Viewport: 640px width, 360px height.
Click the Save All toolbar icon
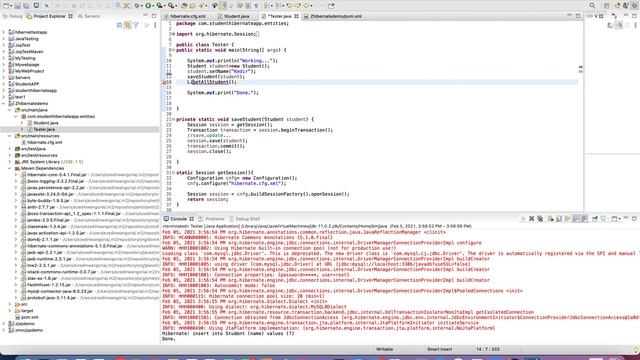[x=26, y=6]
